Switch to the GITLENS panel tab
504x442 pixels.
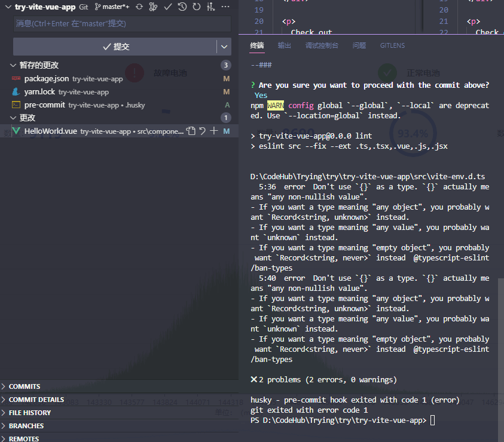392,45
